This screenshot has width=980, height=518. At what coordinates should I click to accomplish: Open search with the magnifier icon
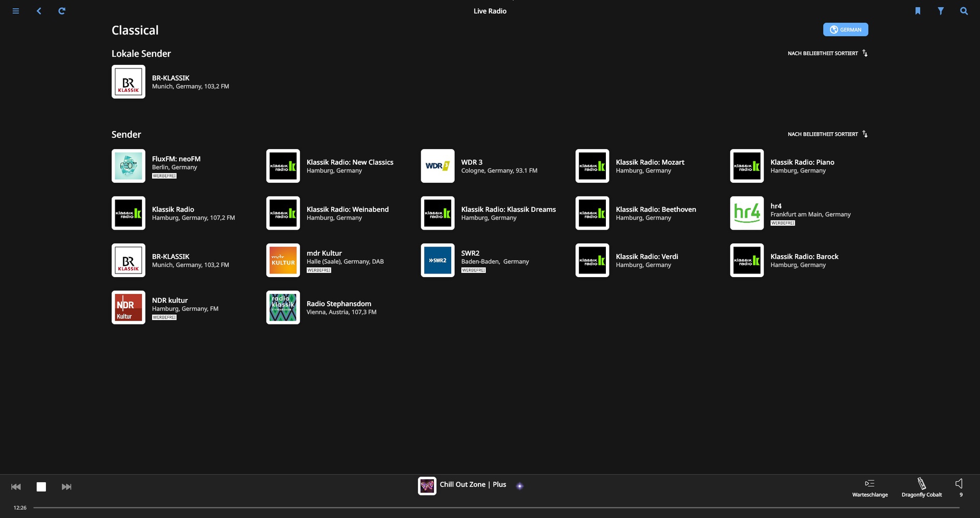pos(964,11)
